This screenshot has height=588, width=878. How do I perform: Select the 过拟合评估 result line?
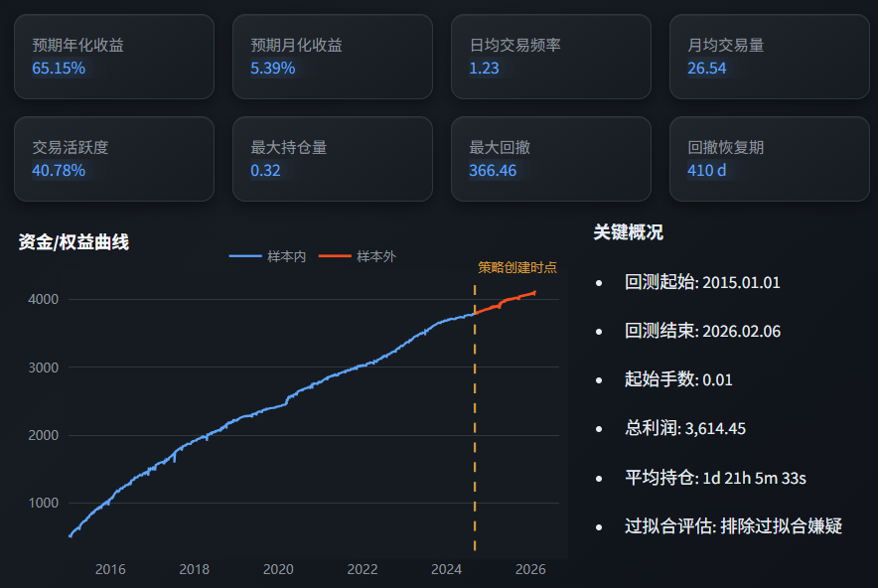[x=733, y=526]
